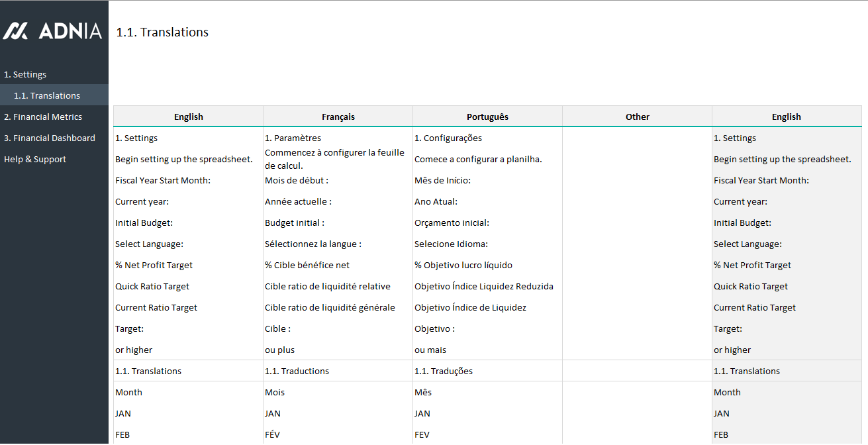Click the Français column header
868x445 pixels.
pyautogui.click(x=338, y=117)
